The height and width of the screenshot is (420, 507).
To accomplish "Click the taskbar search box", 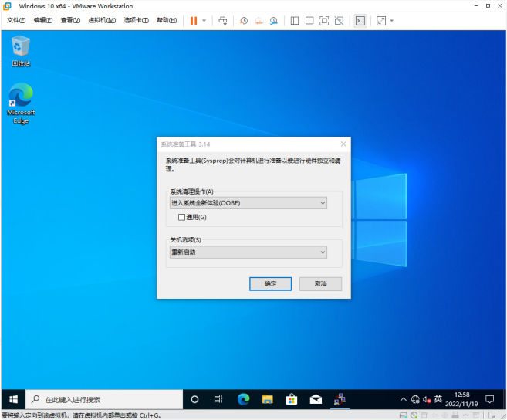I will point(104,399).
